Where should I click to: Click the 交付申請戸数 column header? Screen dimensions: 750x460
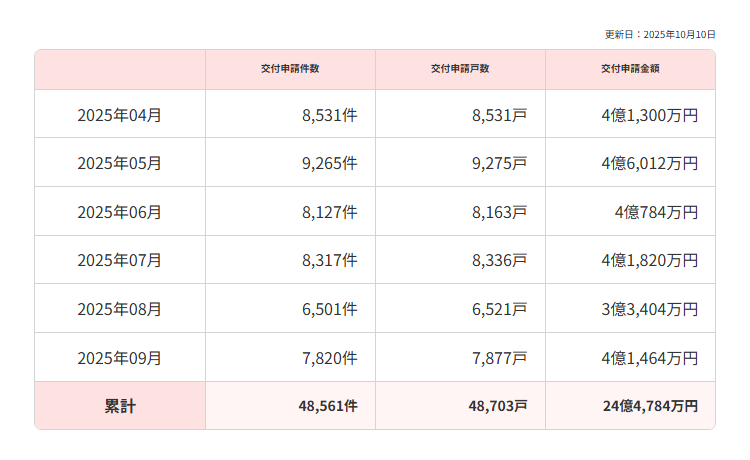tap(460, 69)
